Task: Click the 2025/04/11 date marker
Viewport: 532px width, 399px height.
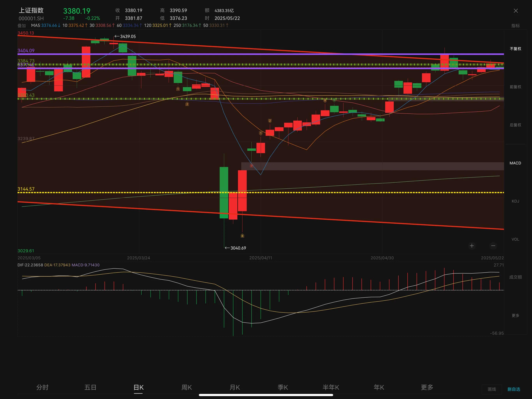Action: coord(261,258)
